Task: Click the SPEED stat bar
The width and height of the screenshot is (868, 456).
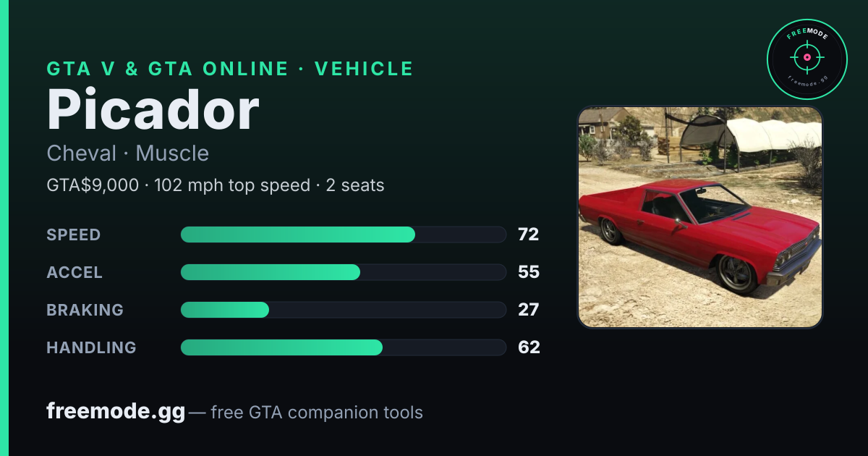Action: (x=344, y=235)
